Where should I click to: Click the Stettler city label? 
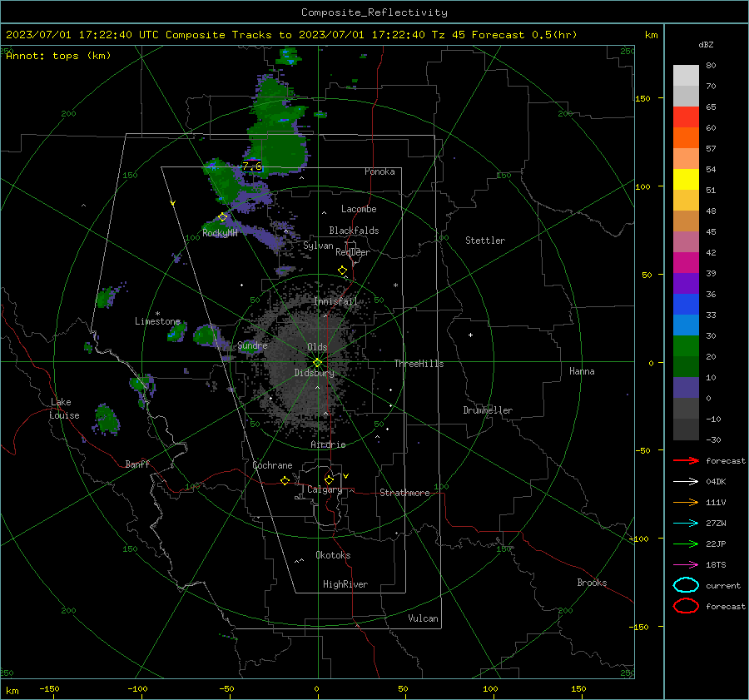coord(485,241)
